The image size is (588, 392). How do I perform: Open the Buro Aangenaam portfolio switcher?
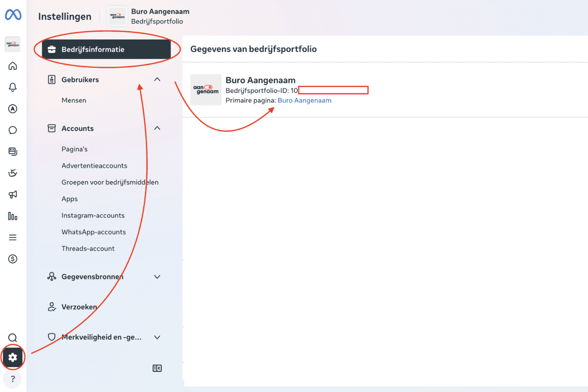[x=149, y=16]
